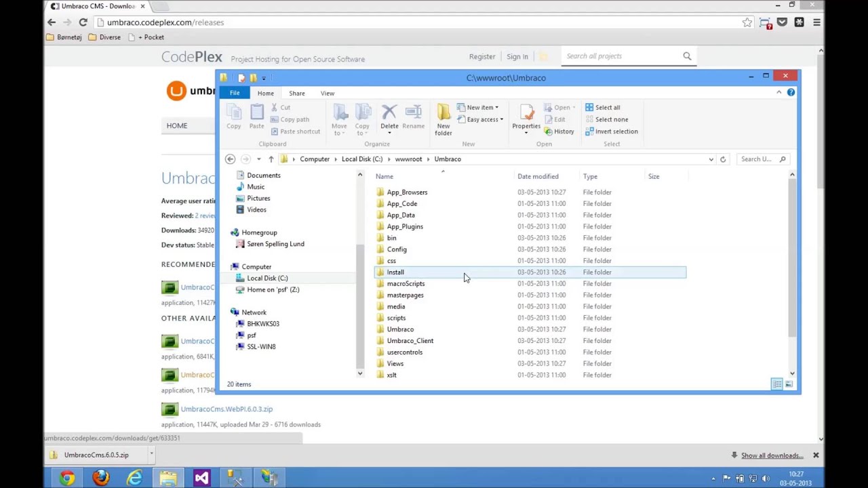The width and height of the screenshot is (868, 488).
Task: Click Show all downloads link
Action: [772, 455]
